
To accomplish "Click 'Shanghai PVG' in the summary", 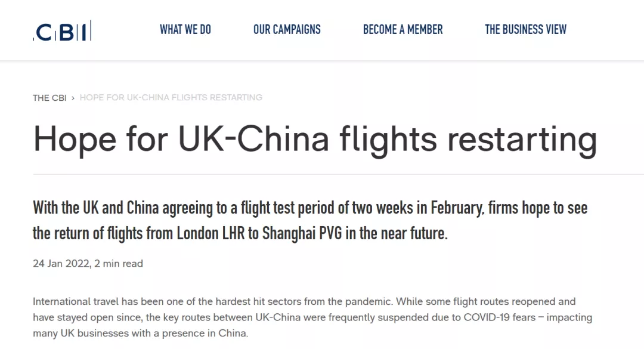I will 302,233.
